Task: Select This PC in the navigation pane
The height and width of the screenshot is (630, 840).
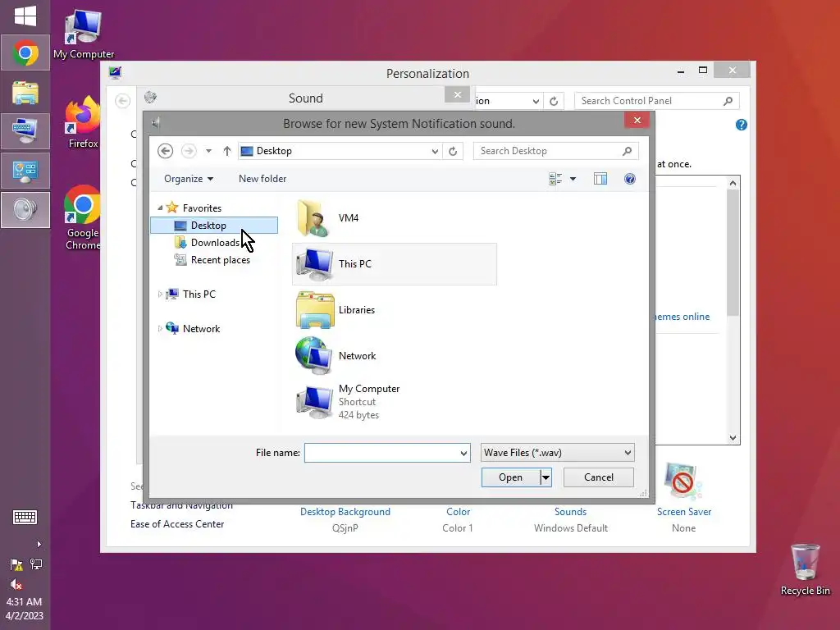Action: click(x=199, y=294)
